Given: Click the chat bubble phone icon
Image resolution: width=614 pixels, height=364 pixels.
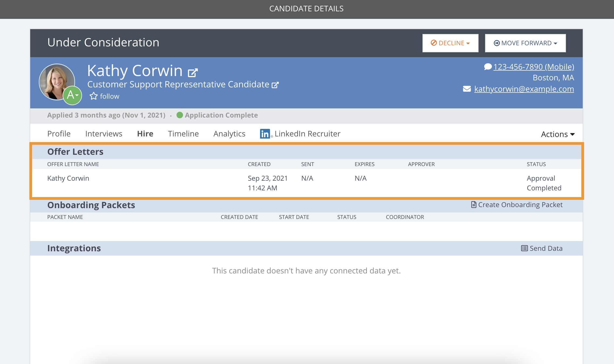Looking at the screenshot, I should click(x=488, y=67).
